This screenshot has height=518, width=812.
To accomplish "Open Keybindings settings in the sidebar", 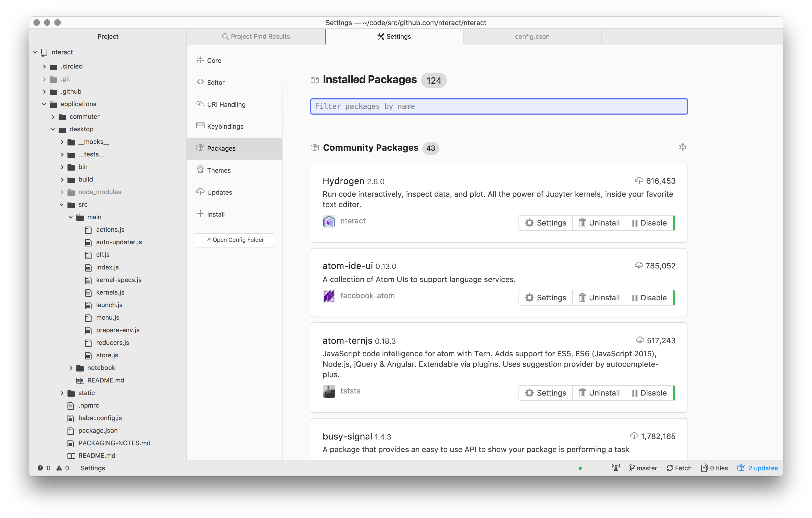I will [225, 126].
